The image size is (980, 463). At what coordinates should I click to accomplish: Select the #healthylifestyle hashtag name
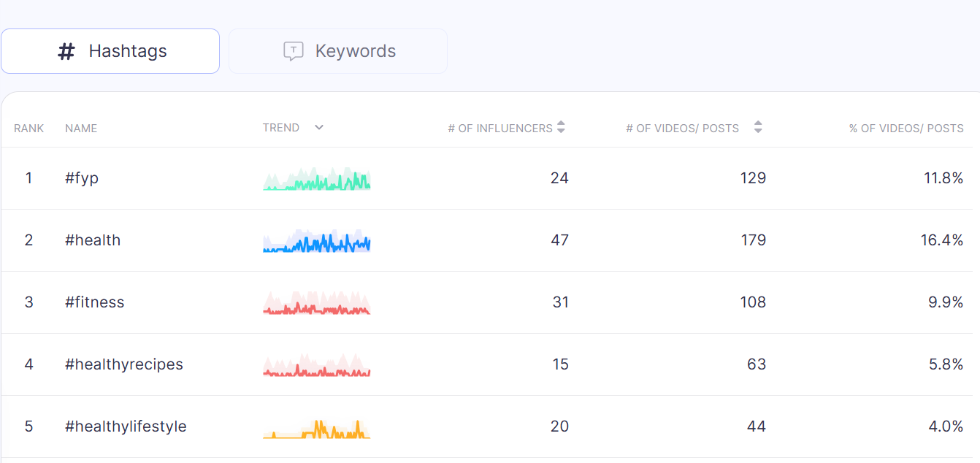(126, 426)
